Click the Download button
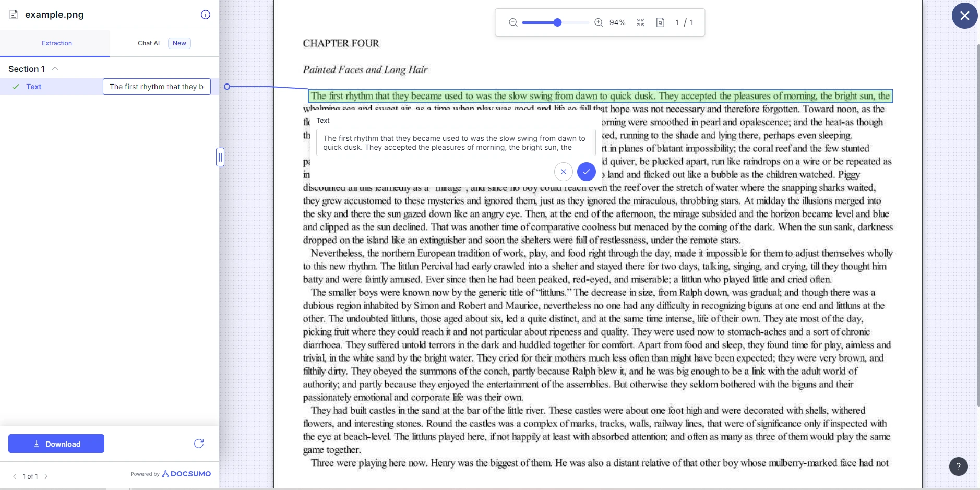Viewport: 980px width, 490px height. click(56, 444)
